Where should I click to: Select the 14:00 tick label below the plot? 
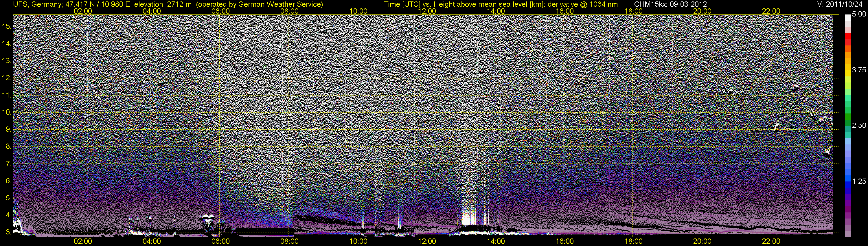coord(496,241)
